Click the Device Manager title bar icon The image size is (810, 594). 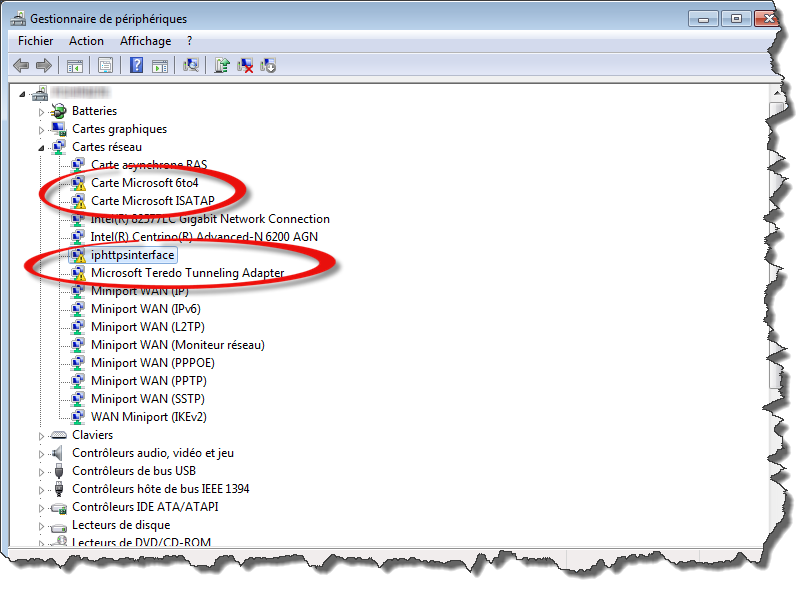(x=19, y=19)
